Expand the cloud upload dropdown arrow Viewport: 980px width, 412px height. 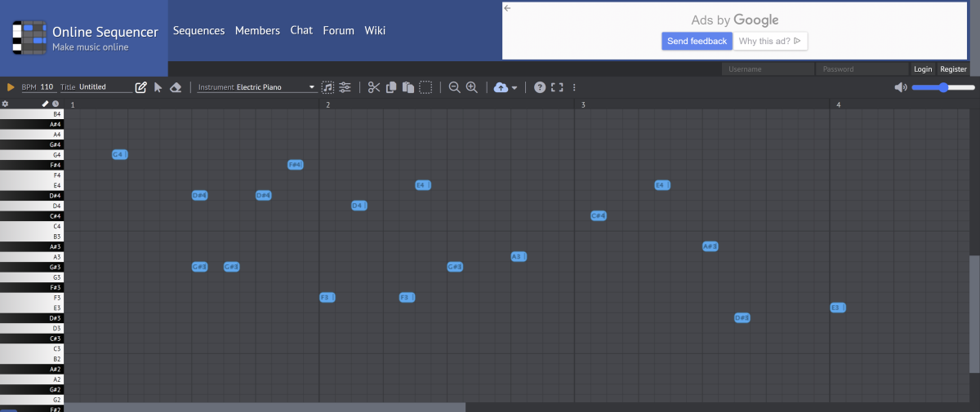coord(514,88)
